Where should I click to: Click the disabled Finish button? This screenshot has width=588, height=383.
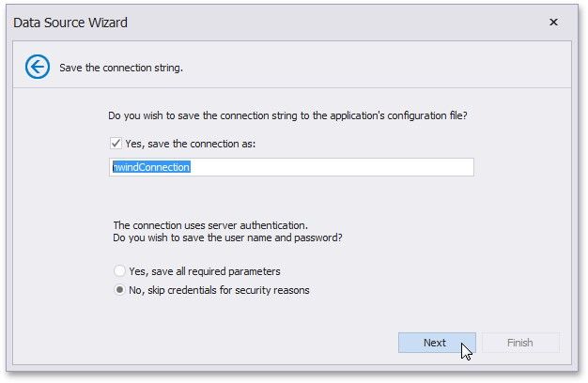click(x=519, y=343)
